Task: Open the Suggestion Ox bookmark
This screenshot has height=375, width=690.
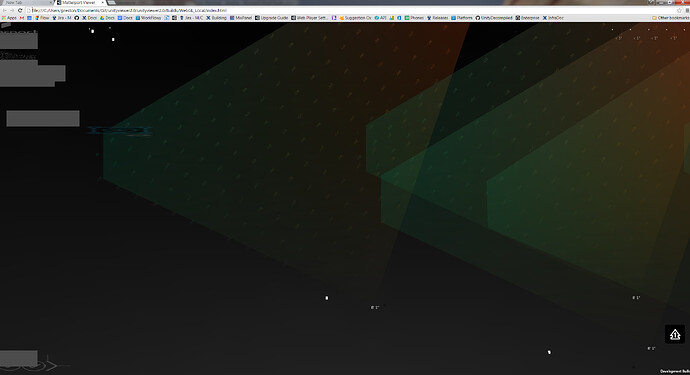Action: 355,18
